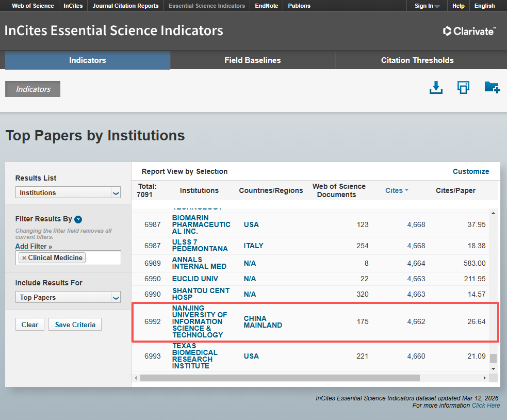Remove the Clinical Medicine filter tag
507x420 pixels.
24,258
